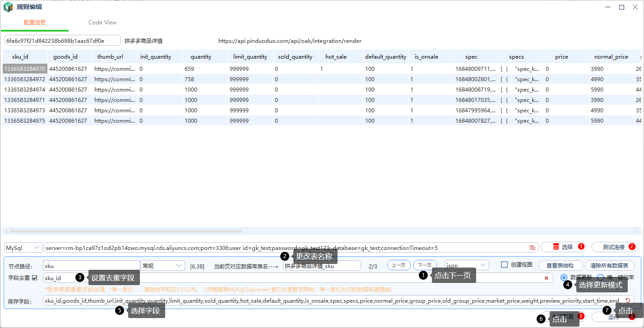Go to previous page with 上一页
Viewport: 644px width, 328px height.
click(x=398, y=265)
